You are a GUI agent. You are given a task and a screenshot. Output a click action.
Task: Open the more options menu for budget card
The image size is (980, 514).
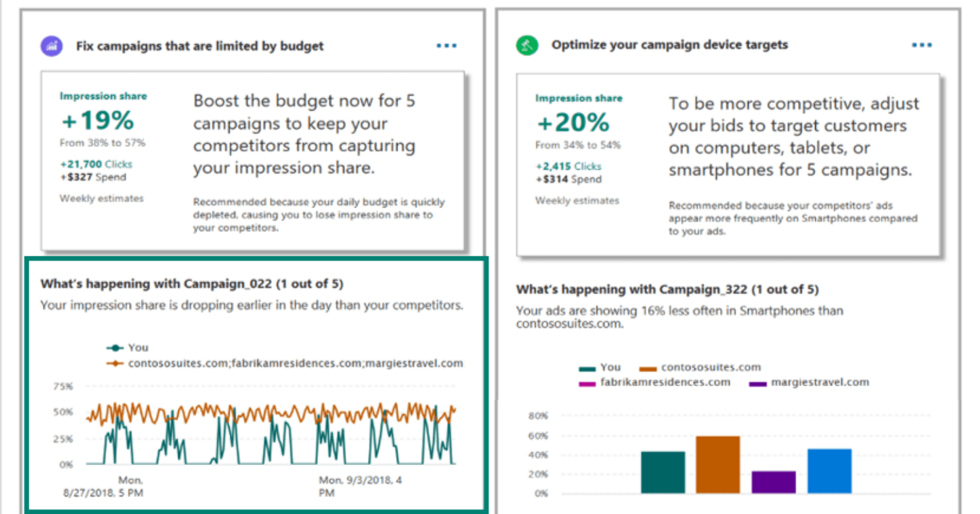click(447, 46)
